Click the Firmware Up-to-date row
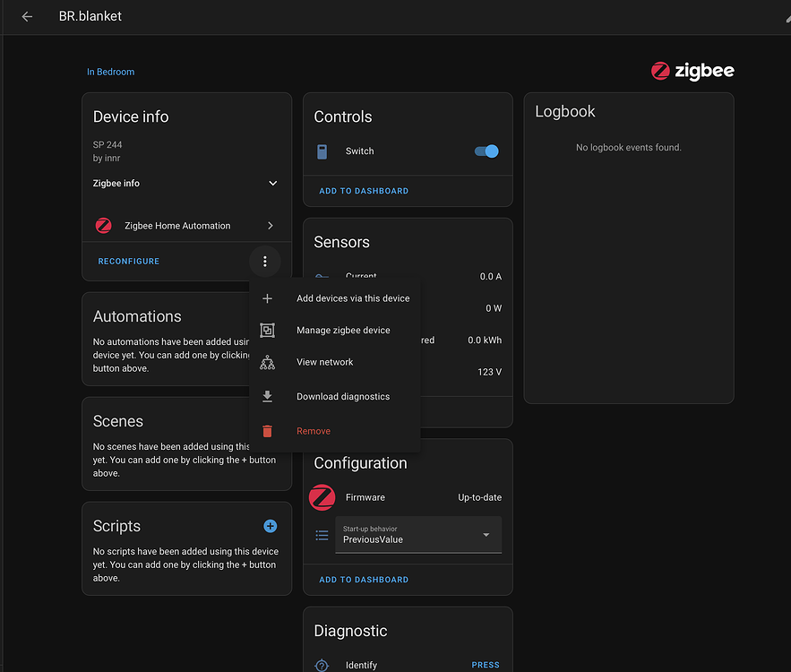 point(408,497)
